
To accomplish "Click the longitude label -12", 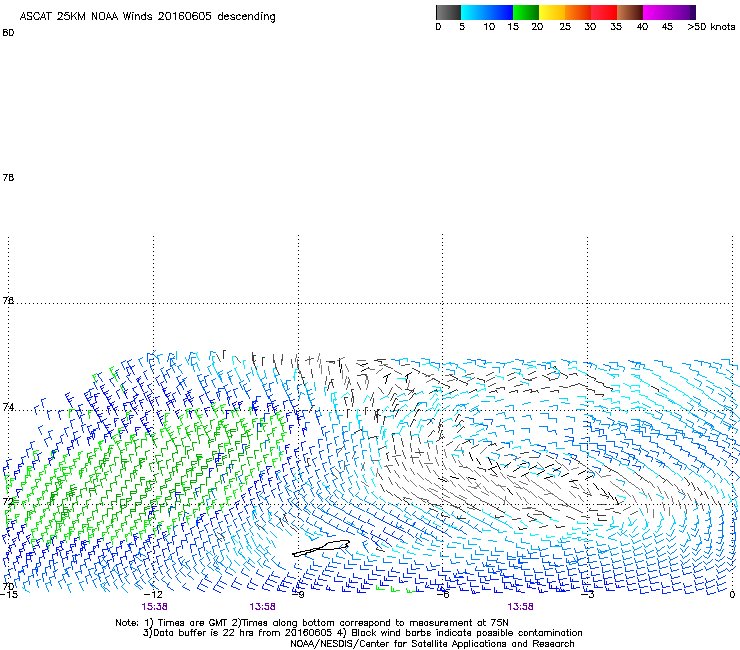I will 153,594.
